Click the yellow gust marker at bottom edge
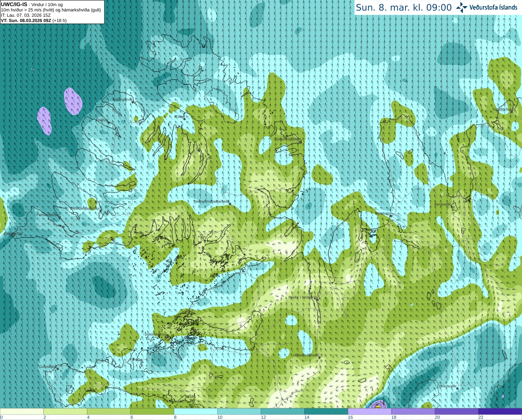Viewport: 522px width, 420px height. click(378, 407)
